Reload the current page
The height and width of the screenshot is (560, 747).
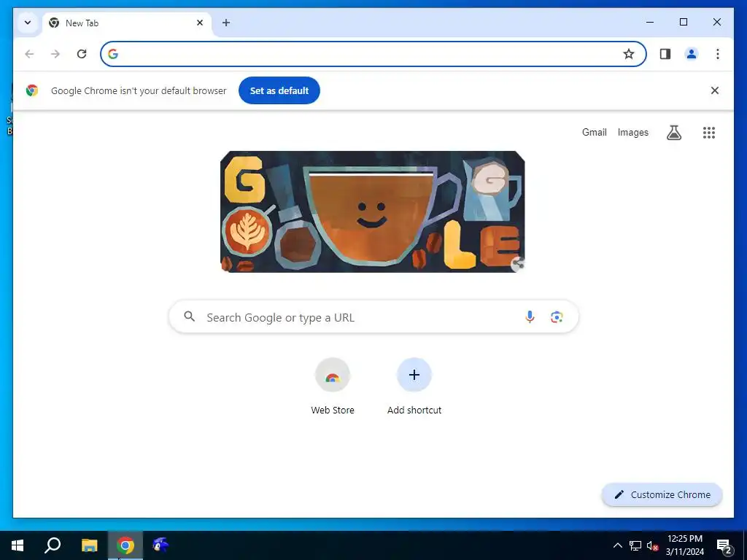[x=82, y=54]
